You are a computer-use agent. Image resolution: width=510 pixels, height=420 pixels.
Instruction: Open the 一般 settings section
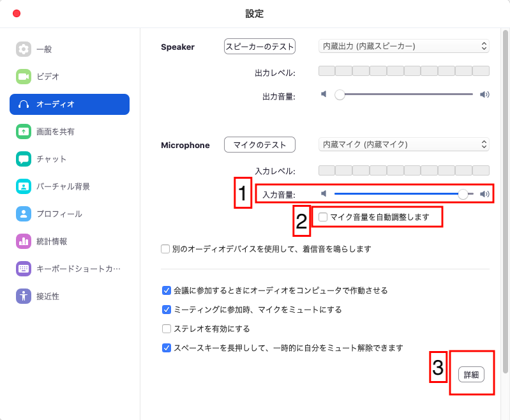point(70,49)
